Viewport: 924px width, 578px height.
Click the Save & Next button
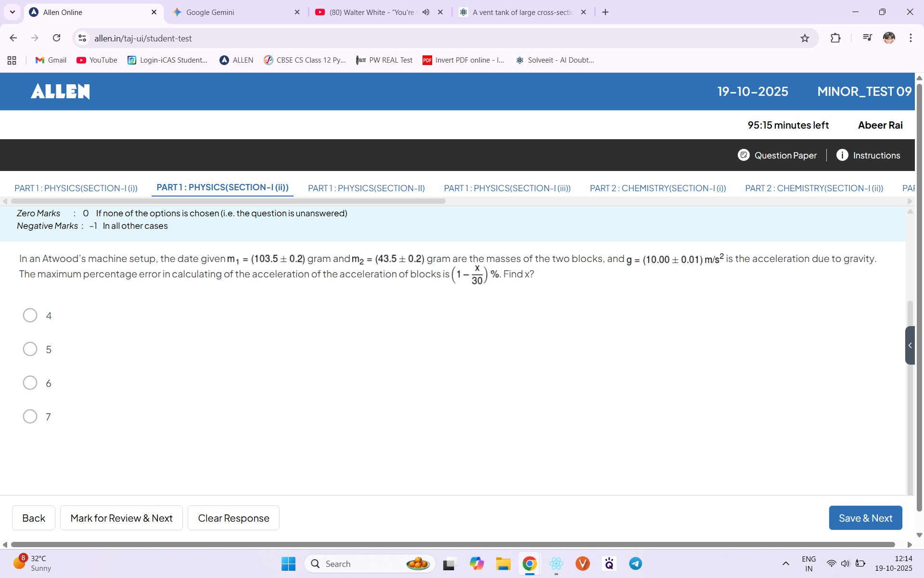coord(865,518)
